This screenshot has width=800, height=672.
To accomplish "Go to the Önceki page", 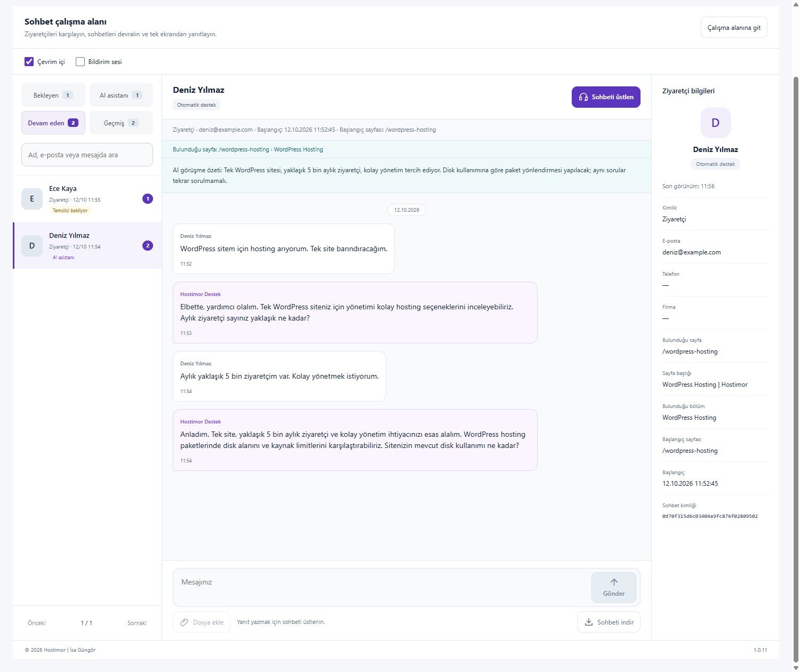I will click(37, 623).
